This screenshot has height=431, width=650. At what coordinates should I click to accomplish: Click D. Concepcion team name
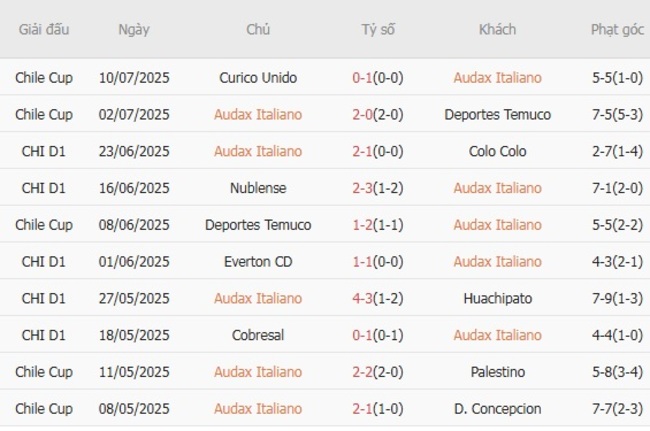(x=497, y=409)
